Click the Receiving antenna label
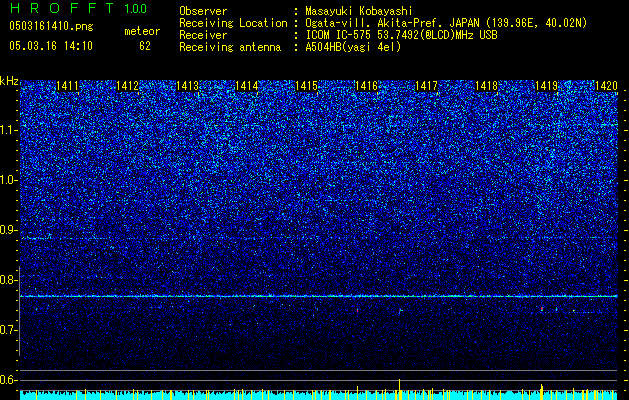629x400 pixels. pyautogui.click(x=230, y=47)
